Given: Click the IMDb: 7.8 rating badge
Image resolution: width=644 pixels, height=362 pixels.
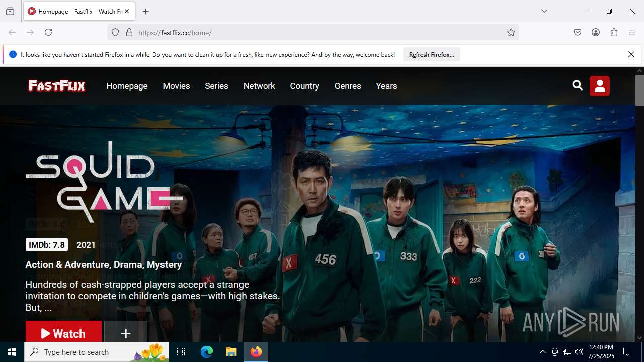Looking at the screenshot, I should coord(47,245).
